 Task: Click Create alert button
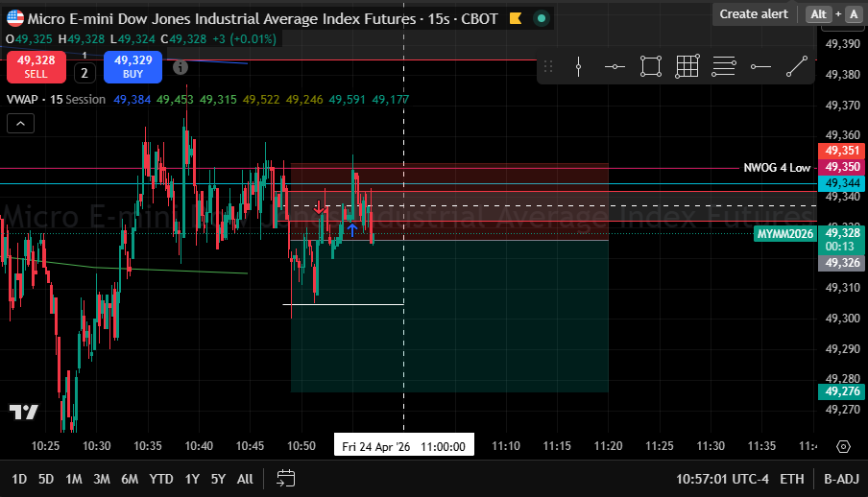(x=754, y=14)
